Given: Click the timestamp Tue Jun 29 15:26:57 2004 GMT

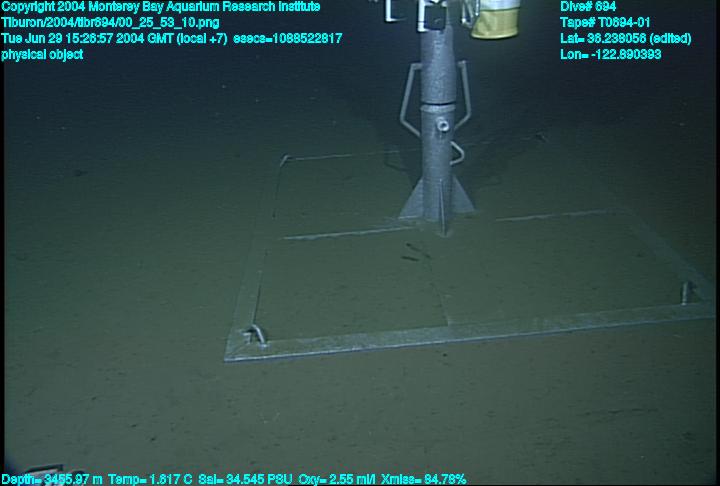Looking at the screenshot, I should (90, 39).
